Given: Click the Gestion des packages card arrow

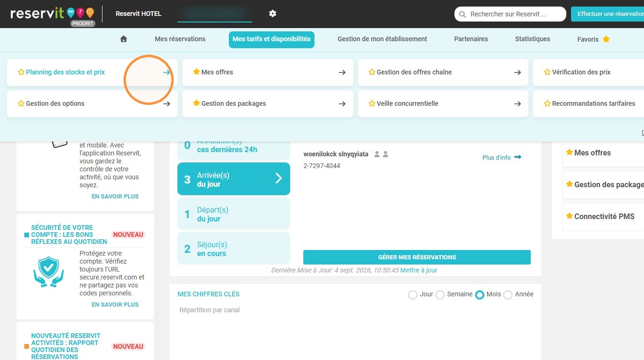Looking at the screenshot, I should pos(342,104).
